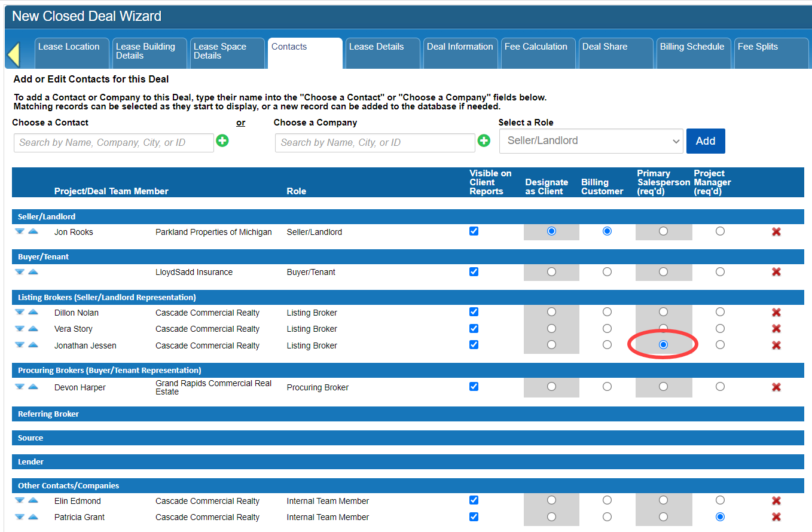
Task: Designate LloydSadd Insurance as Client
Action: pyautogui.click(x=551, y=272)
